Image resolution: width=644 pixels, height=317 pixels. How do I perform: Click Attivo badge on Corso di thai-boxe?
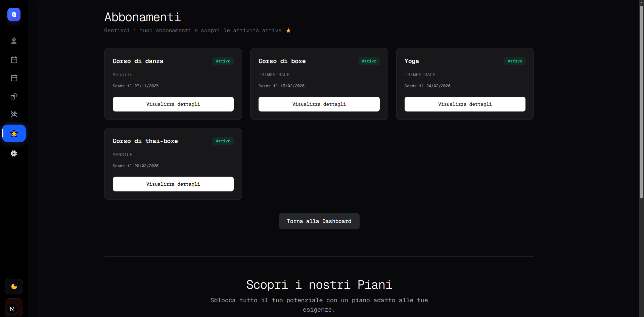pyautogui.click(x=223, y=141)
